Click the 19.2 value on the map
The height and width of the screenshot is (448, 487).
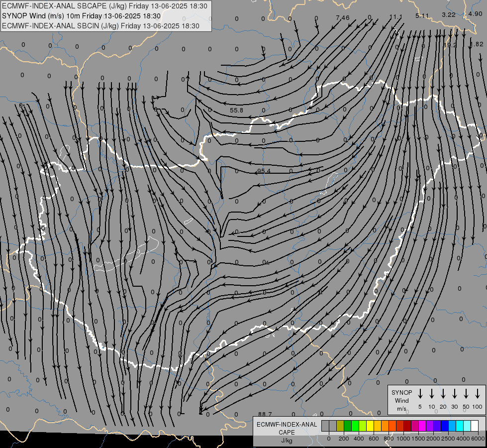[x=450, y=45]
